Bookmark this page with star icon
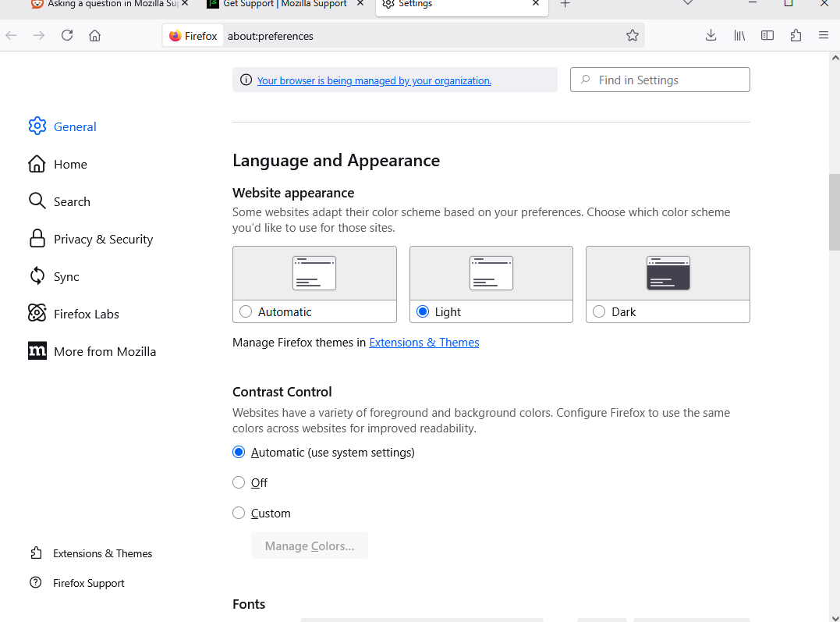Image resolution: width=840 pixels, height=622 pixels. [632, 35]
